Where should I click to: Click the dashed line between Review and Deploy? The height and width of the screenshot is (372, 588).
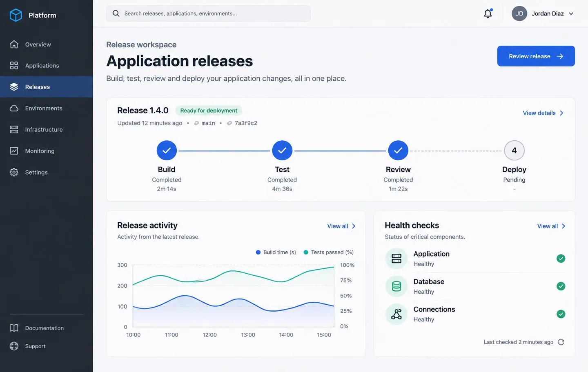pos(456,151)
